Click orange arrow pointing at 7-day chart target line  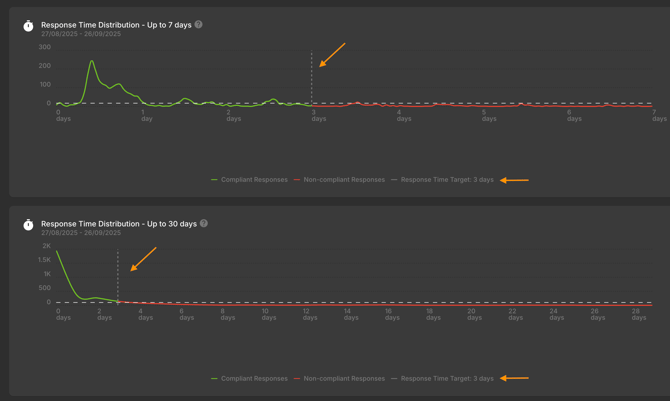(332, 54)
